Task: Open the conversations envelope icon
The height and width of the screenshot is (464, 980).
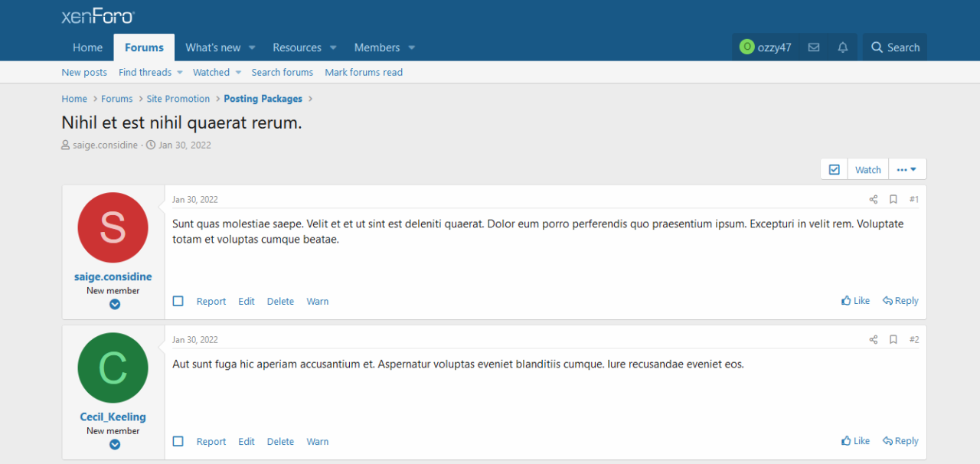Action: (x=814, y=47)
